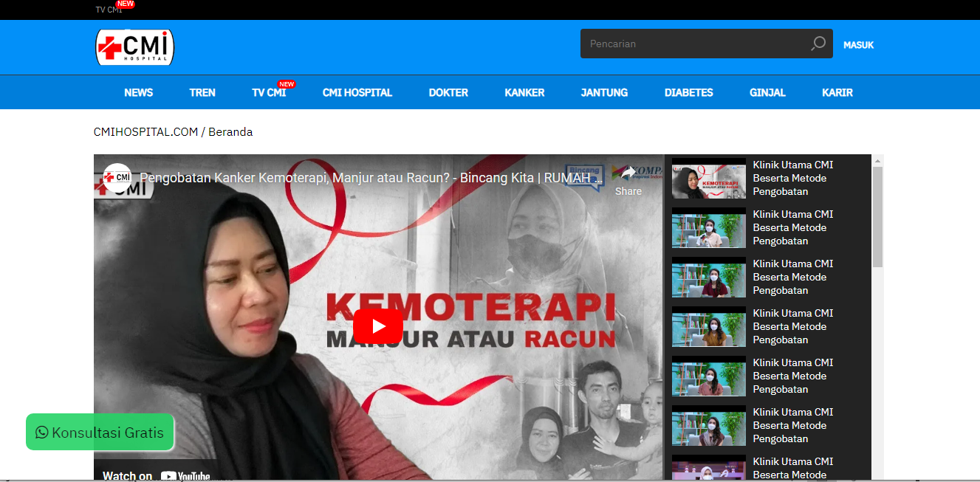Click inside the Pencarian search field
Viewport: 980px width, 482px height.
coord(694,44)
